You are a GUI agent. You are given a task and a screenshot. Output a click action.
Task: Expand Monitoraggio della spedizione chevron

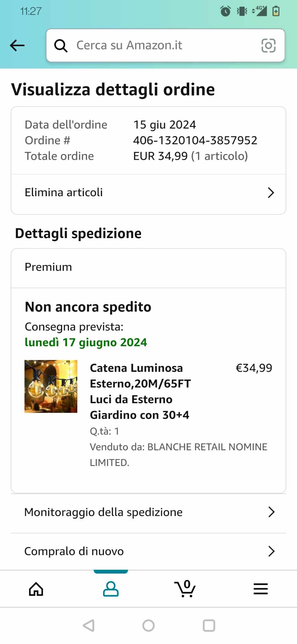272,512
